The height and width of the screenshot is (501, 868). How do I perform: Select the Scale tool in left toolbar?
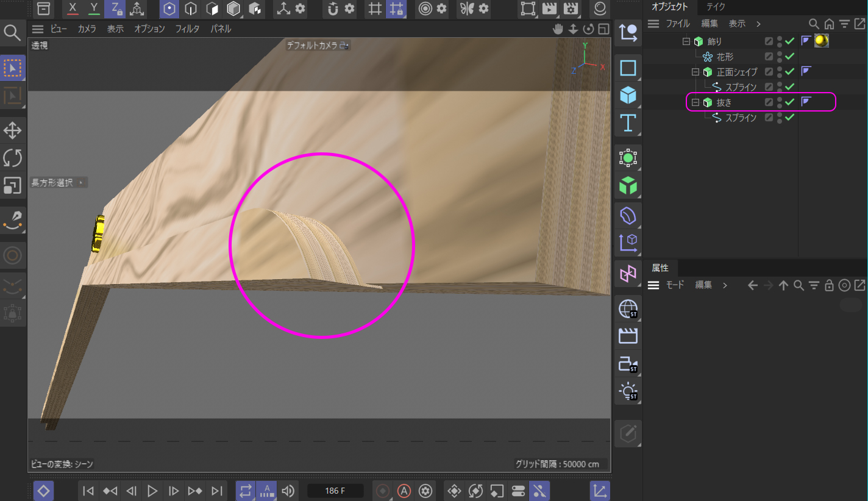coord(13,185)
